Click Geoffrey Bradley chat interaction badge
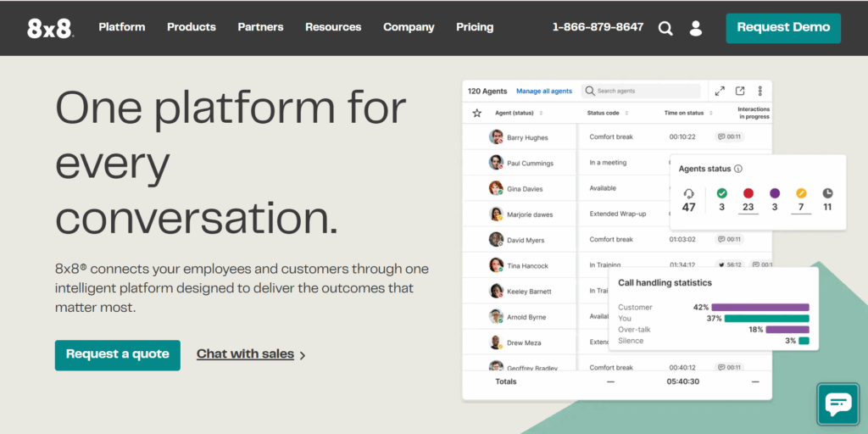868x434 pixels. tap(729, 367)
